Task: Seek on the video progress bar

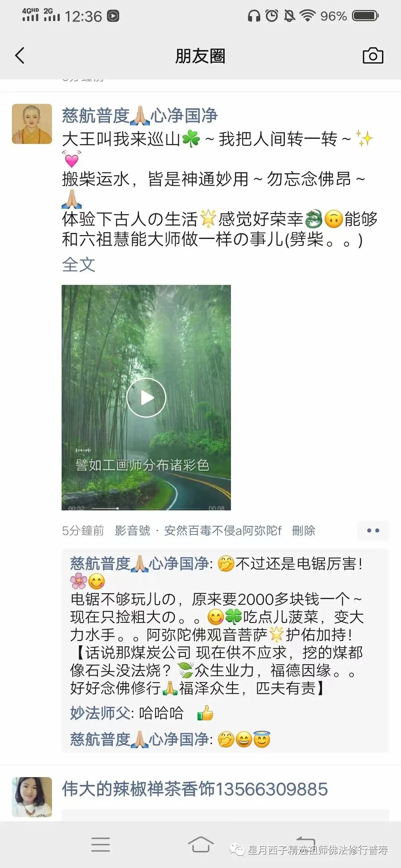Action: click(x=146, y=508)
